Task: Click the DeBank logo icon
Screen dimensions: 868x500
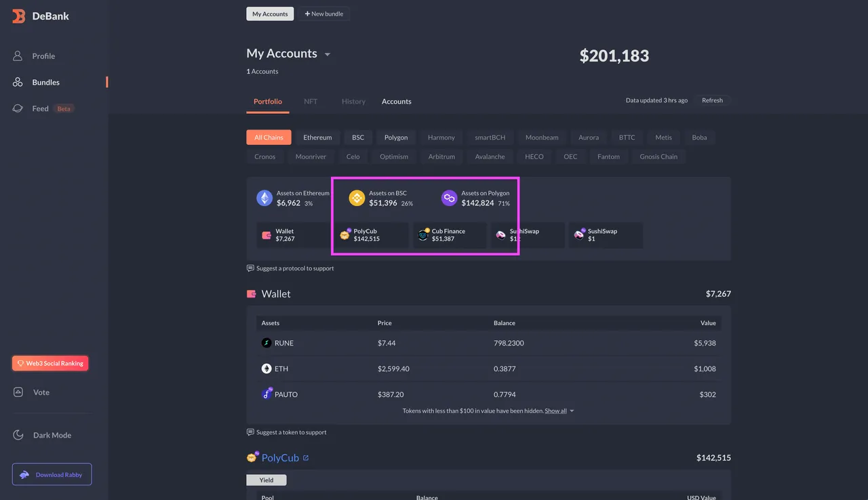Action: pos(19,16)
